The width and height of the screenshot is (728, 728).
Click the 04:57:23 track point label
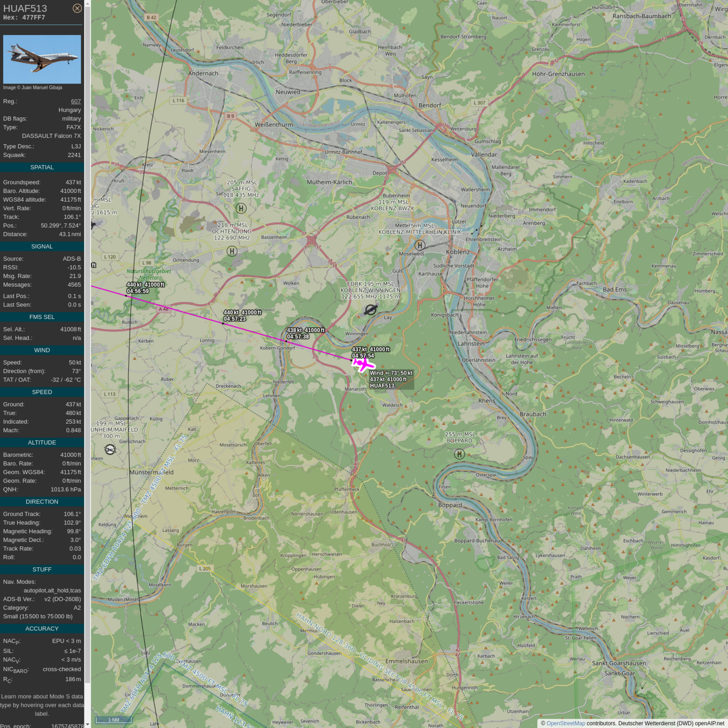[235, 319]
